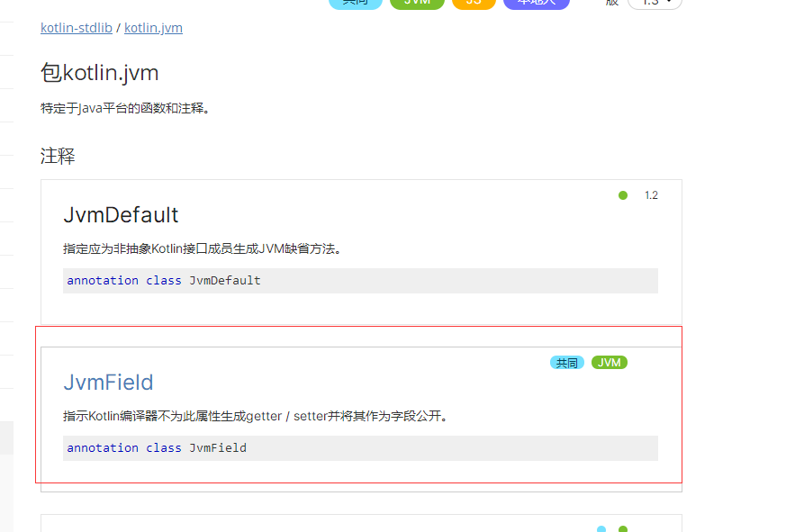This screenshot has width=795, height=532.
Task: Open the JvmField annotation link
Action: click(x=108, y=383)
